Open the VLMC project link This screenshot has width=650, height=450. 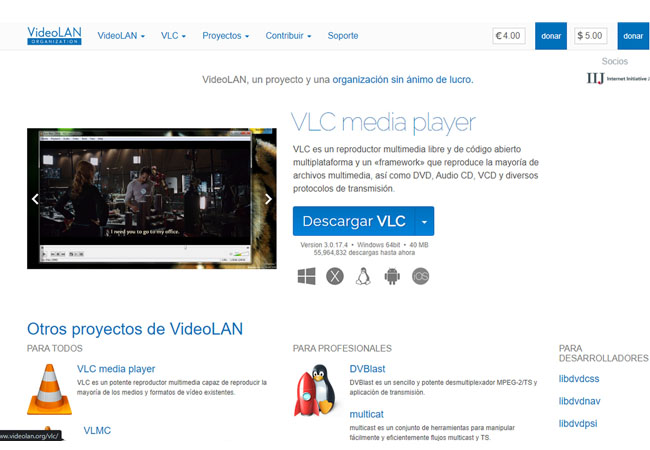point(97,431)
